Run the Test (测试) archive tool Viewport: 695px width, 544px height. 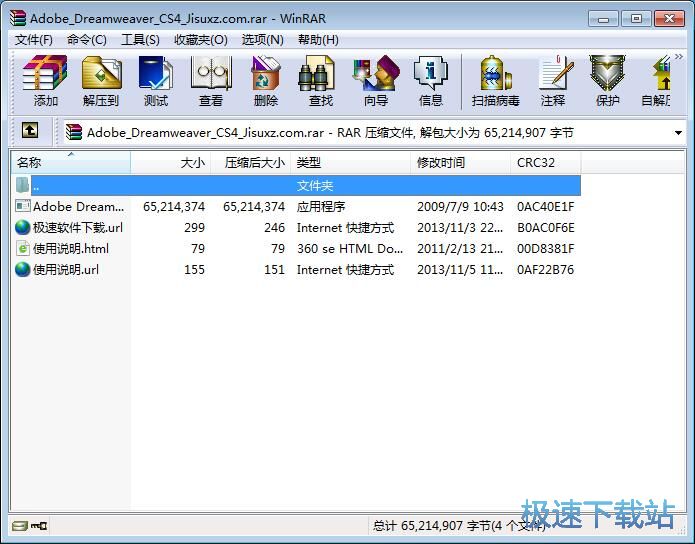(156, 81)
